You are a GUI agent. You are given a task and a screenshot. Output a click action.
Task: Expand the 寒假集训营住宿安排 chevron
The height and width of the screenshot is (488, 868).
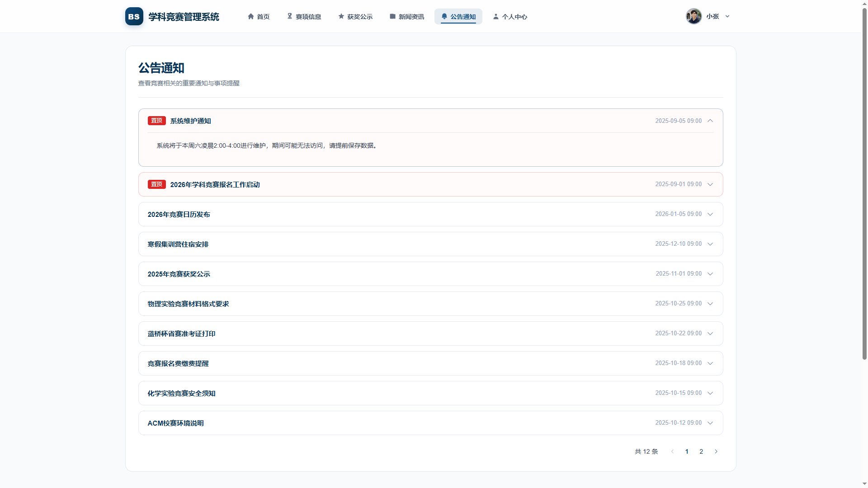click(x=710, y=244)
